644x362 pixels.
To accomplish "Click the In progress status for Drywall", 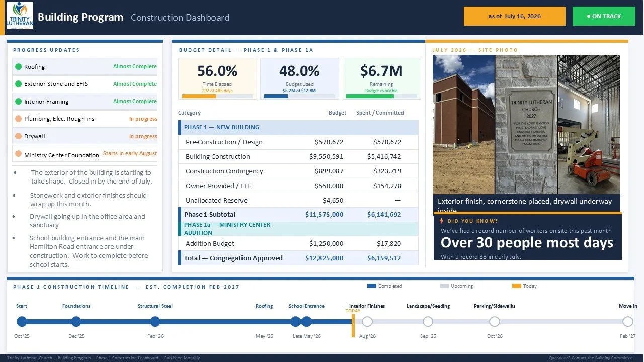I will coord(143,136).
